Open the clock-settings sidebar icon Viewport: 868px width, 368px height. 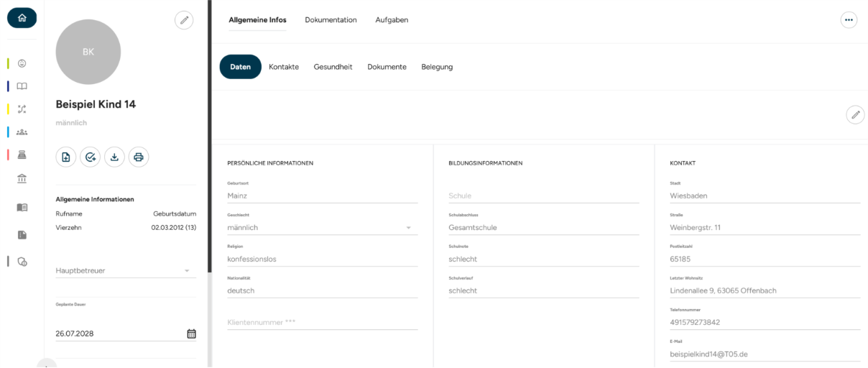pyautogui.click(x=22, y=262)
